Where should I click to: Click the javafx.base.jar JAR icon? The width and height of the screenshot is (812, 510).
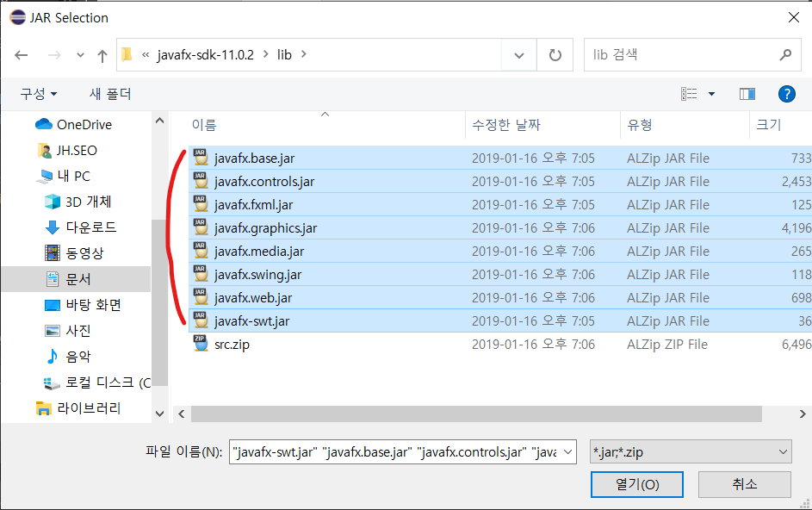(201, 157)
